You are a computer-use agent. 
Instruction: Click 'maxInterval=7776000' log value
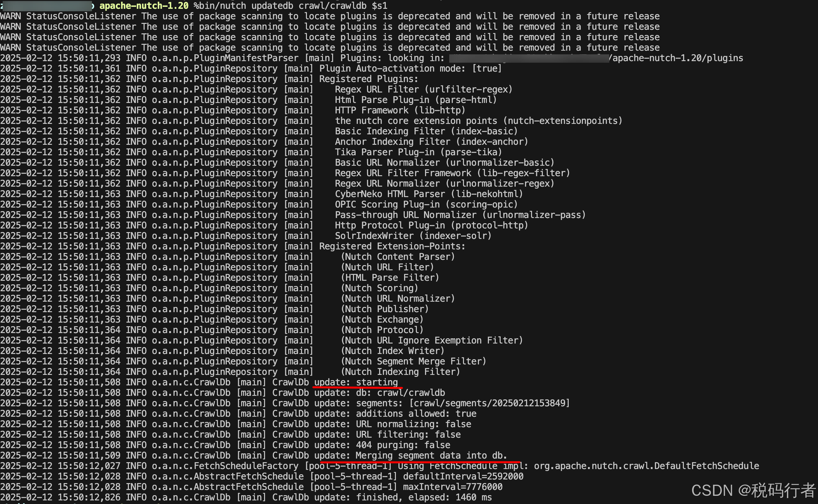[453, 487]
